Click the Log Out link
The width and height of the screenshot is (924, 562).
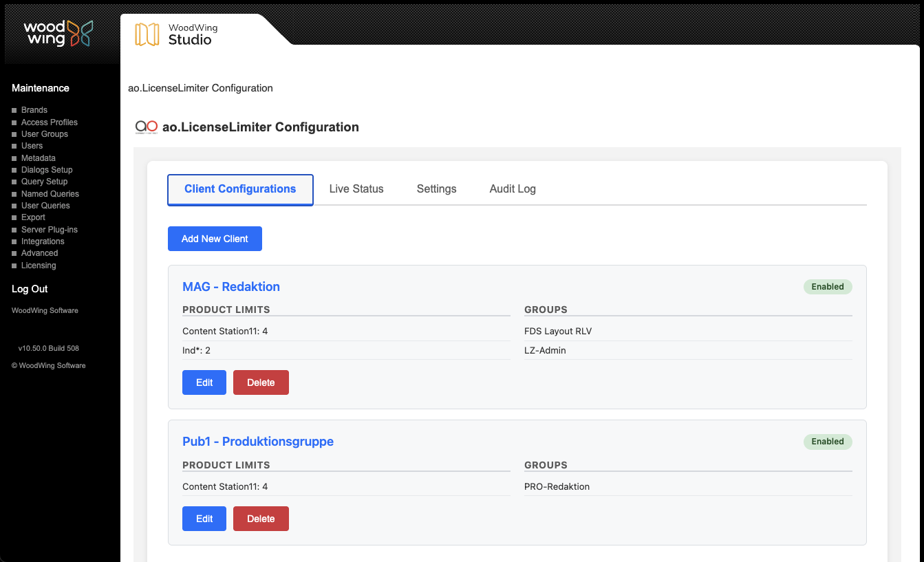[30, 289]
